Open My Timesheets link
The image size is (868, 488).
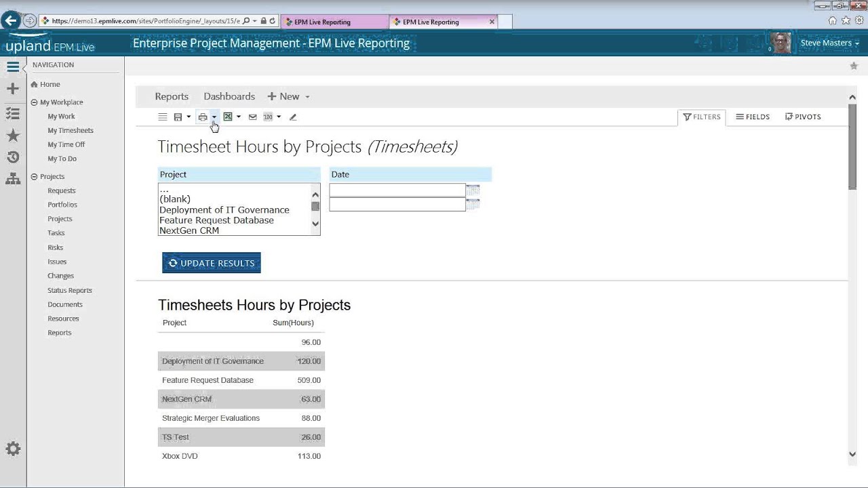71,131
